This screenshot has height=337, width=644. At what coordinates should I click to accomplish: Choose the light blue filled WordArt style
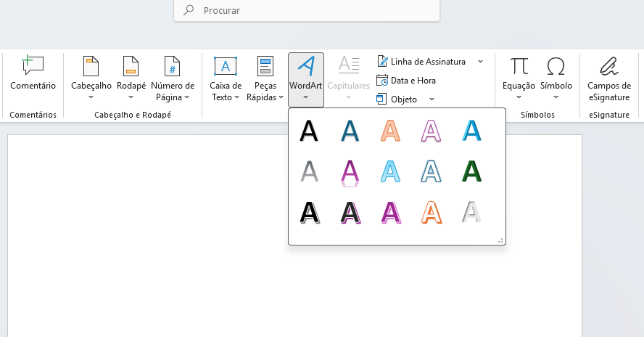point(390,171)
